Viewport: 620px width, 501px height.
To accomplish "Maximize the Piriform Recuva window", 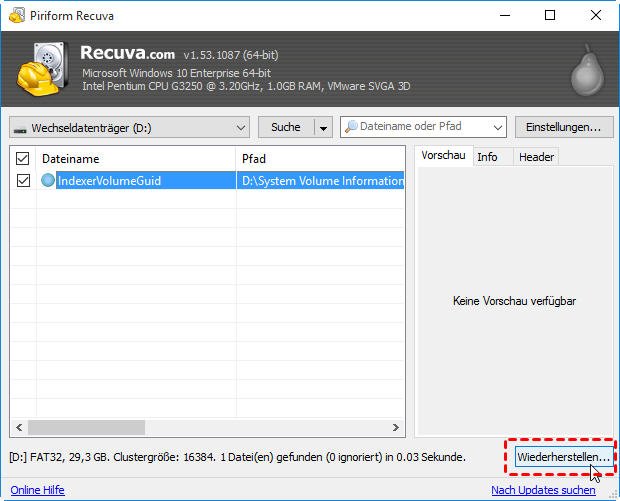I will (550, 15).
